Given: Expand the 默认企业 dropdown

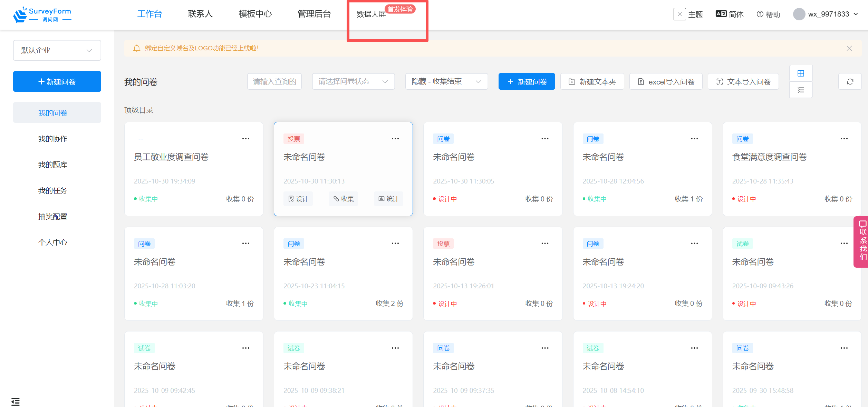Looking at the screenshot, I should coord(57,50).
